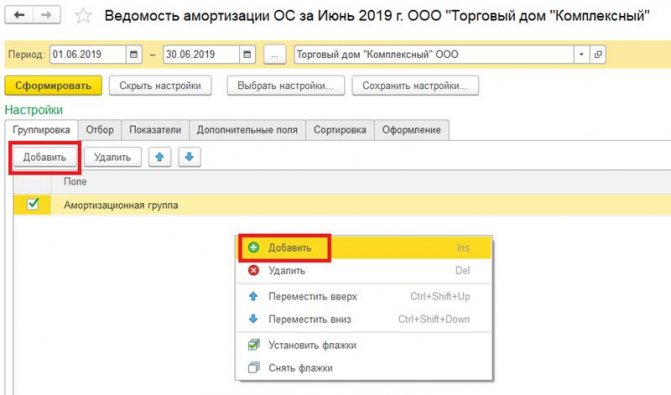Click the end date field 30.06.2019
Viewport: 671px width, 395px height.
[201, 54]
